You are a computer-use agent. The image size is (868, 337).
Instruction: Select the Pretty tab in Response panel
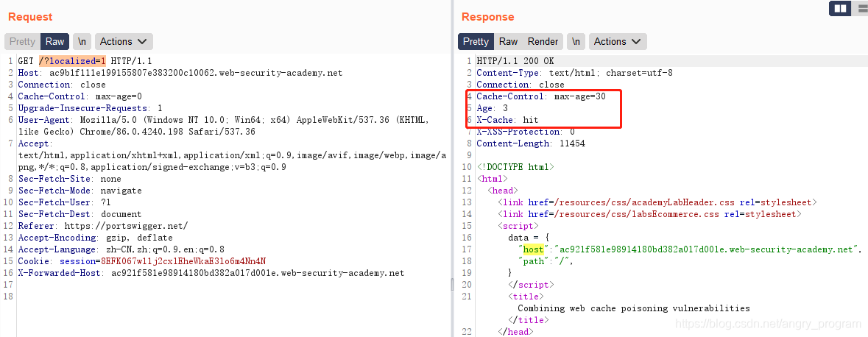click(x=476, y=41)
